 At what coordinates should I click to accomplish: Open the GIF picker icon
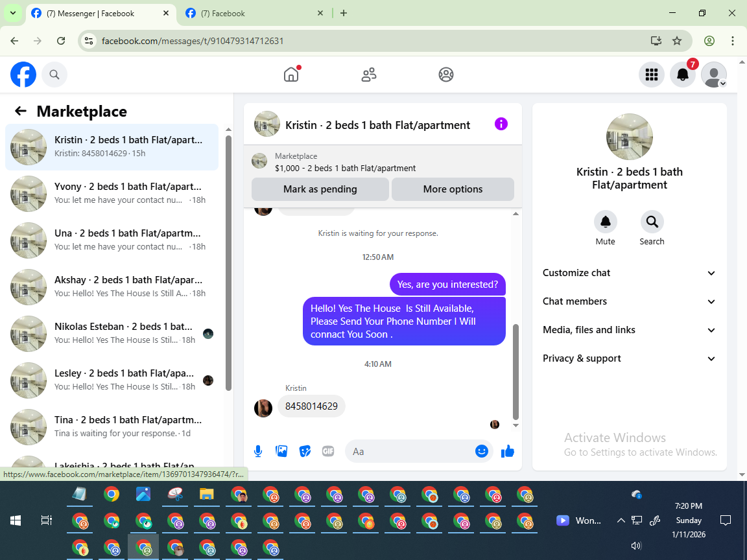click(x=327, y=451)
